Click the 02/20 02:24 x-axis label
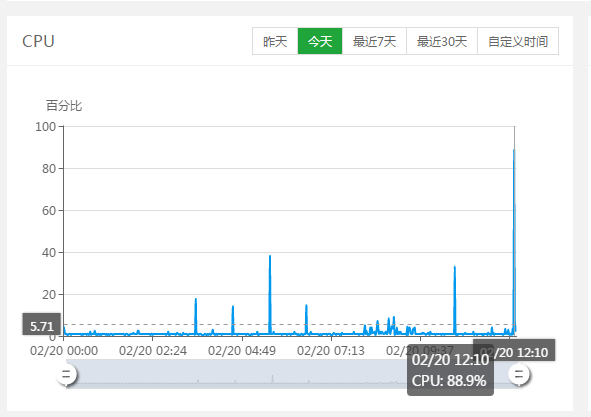Viewport: 591px width, 417px height. point(153,351)
